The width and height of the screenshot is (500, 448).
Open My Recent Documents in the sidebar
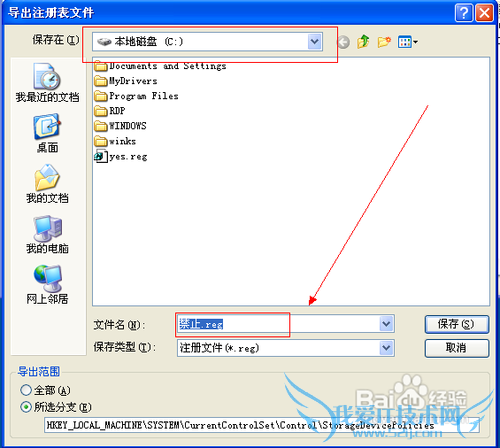point(47,83)
